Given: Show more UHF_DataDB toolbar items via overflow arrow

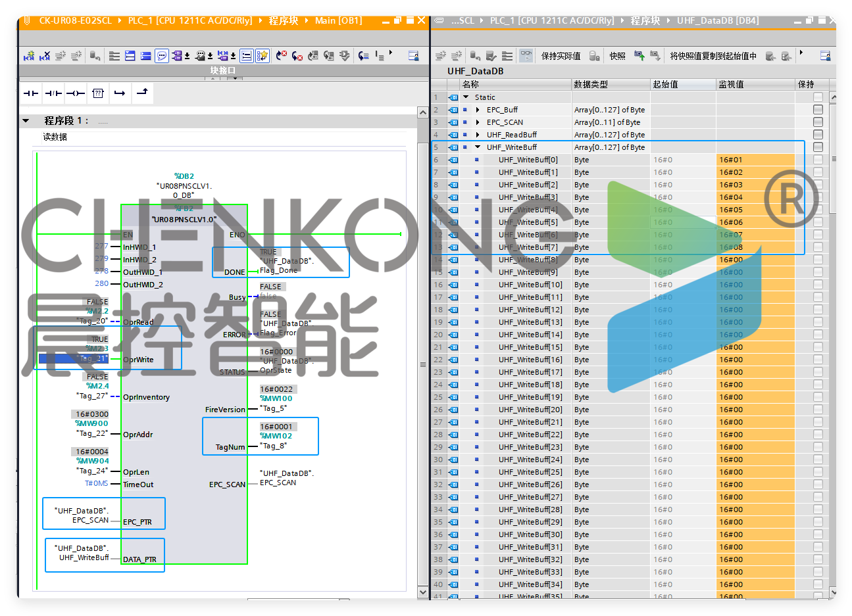Looking at the screenshot, I should (x=801, y=53).
